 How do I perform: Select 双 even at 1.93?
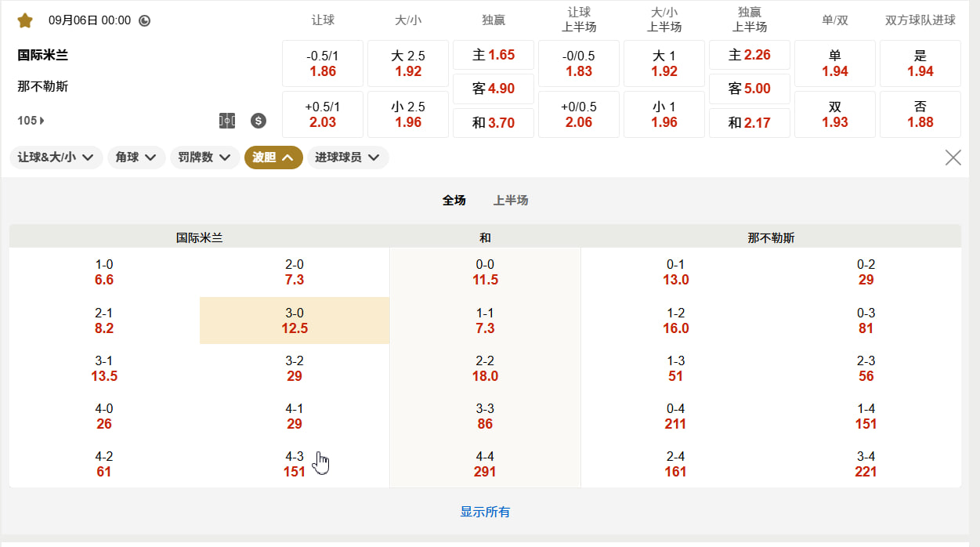click(835, 114)
